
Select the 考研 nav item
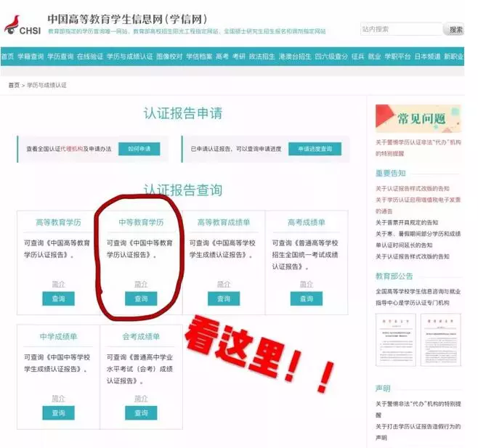pos(239,57)
